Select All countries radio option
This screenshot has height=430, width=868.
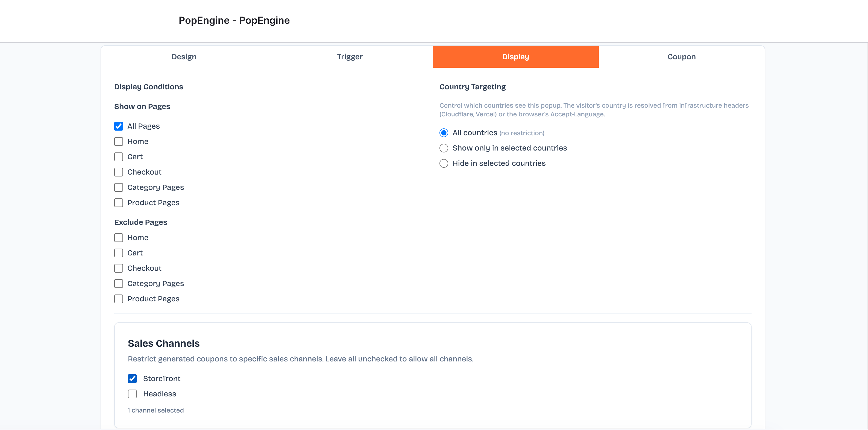point(444,133)
